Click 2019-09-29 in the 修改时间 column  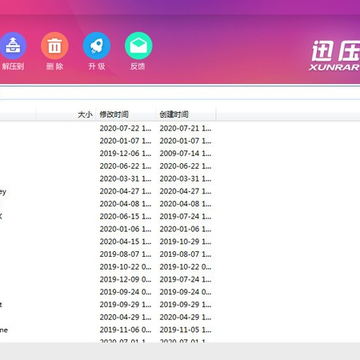pyautogui.click(x=125, y=305)
